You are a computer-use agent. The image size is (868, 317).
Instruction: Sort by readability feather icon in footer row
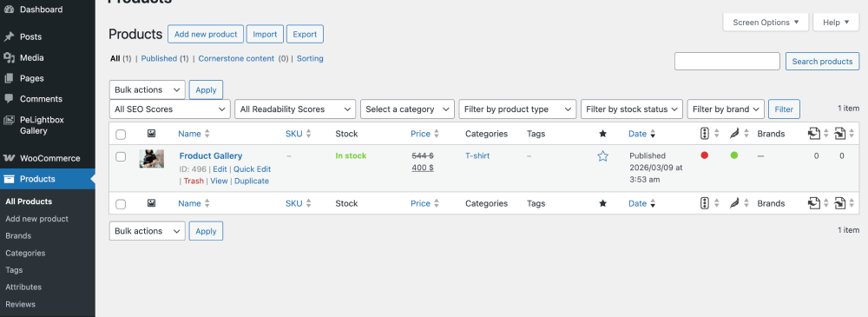[x=734, y=203]
